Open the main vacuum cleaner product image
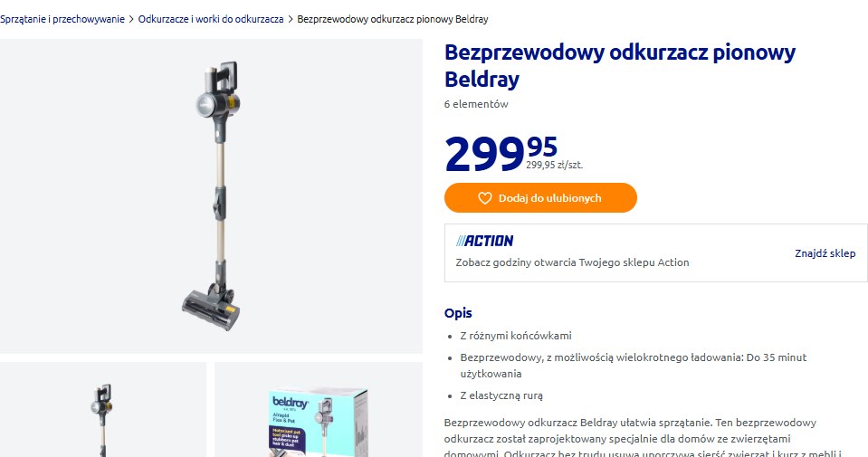868x457 pixels. 211,195
